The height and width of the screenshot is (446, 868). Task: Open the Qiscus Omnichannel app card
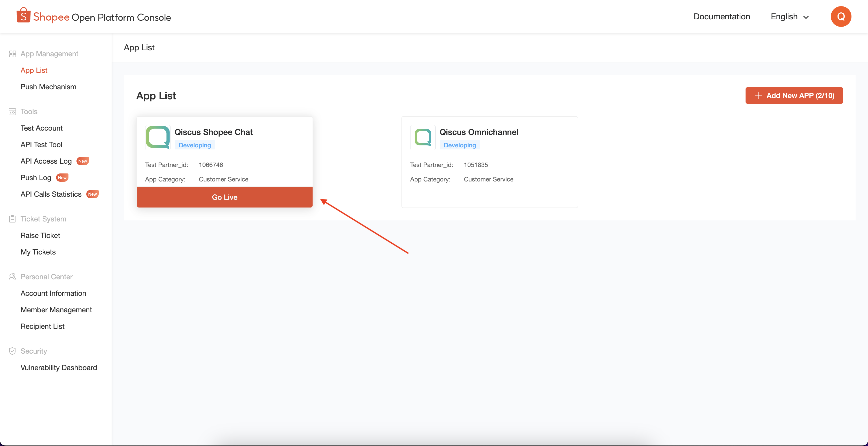click(x=490, y=162)
